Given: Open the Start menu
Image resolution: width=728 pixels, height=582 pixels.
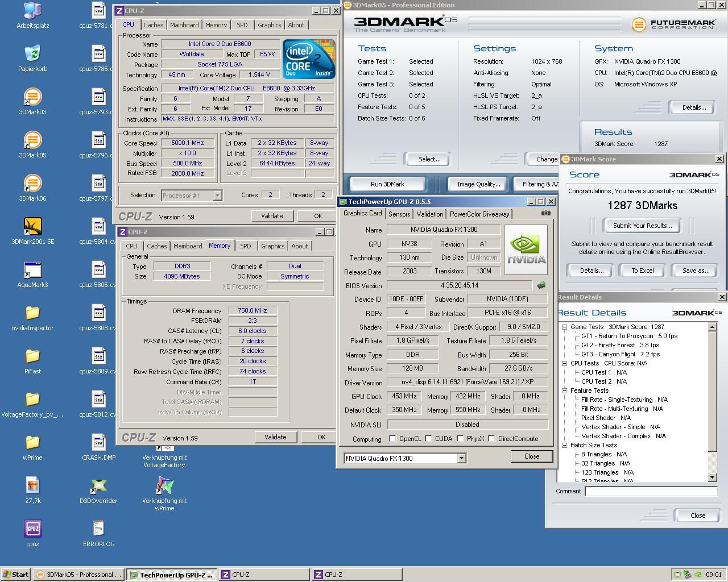Looking at the screenshot, I should coord(16,575).
